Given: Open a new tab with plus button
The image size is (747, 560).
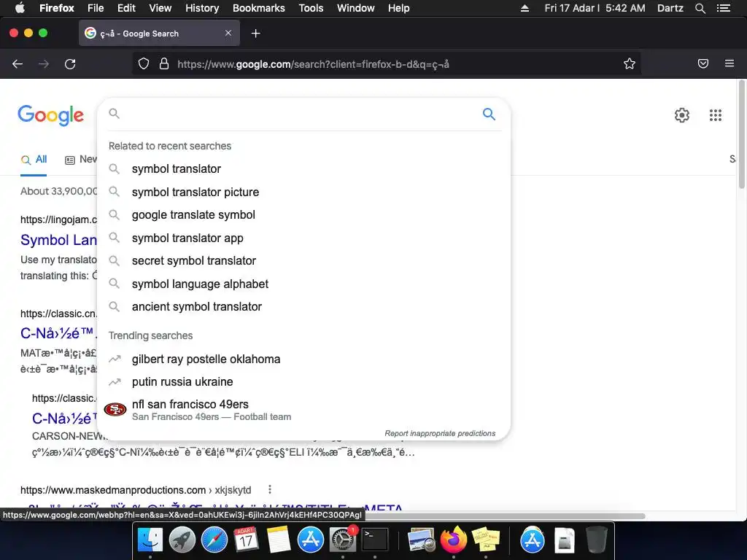Looking at the screenshot, I should (256, 34).
